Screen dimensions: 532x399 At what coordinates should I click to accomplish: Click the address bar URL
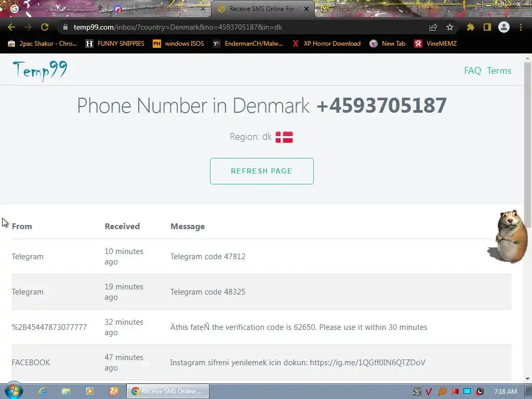click(178, 27)
